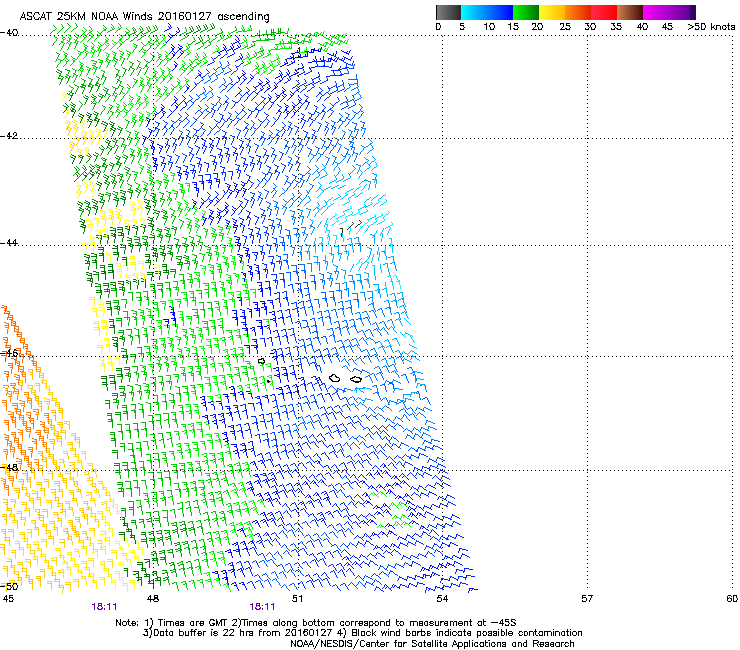This screenshot has height=650, width=740.
Task: Click the cyan-to-blue 5-15 knots legend gradient
Action: (x=486, y=12)
